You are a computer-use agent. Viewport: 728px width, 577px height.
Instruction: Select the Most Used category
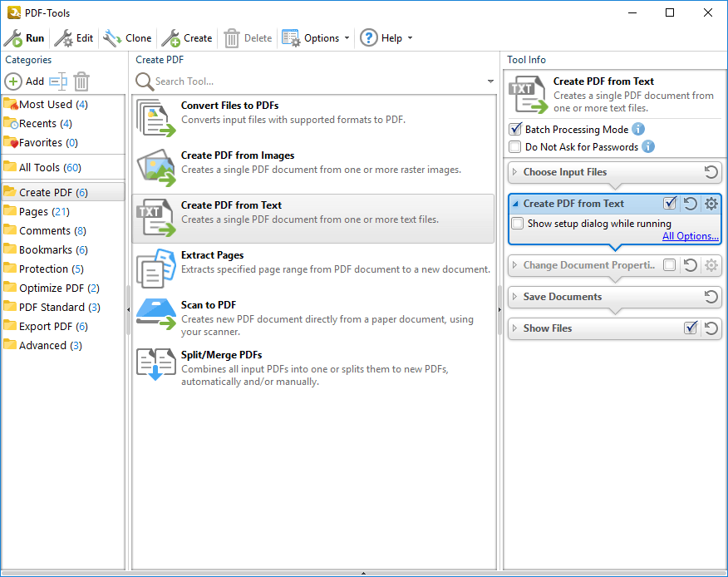click(63, 105)
